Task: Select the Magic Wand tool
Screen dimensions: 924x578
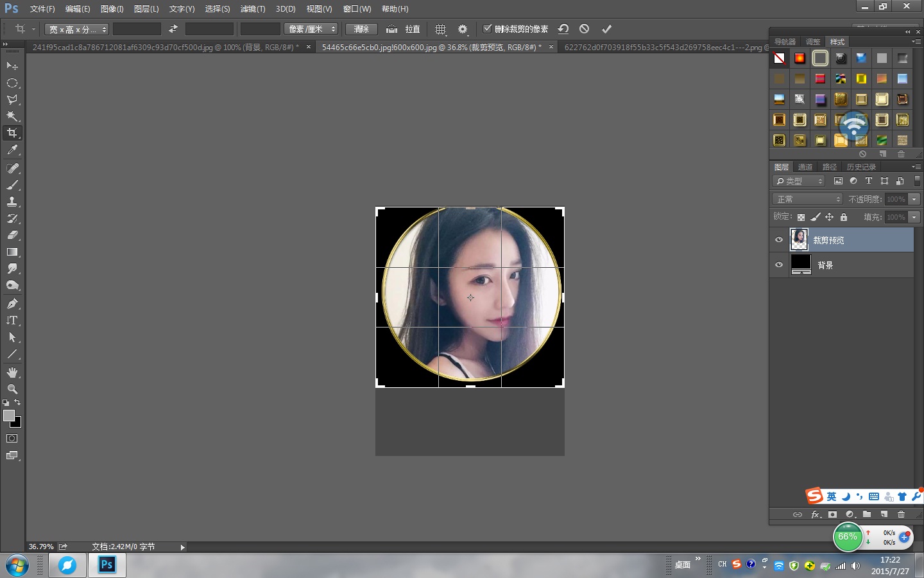Action: [12, 116]
